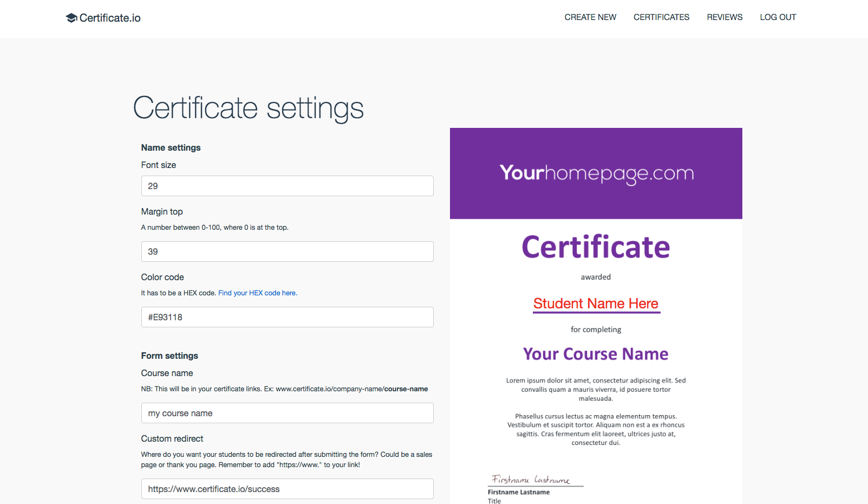Click inside the Margin top field

(287, 251)
